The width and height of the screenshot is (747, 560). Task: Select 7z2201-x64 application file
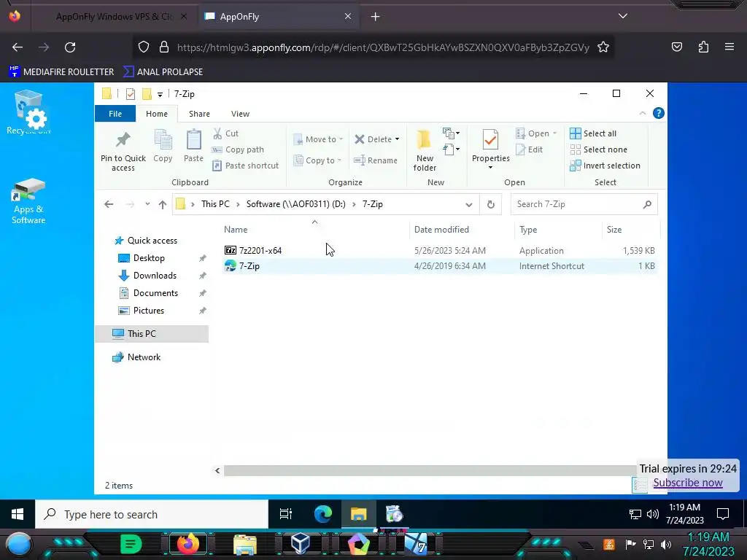point(440,251)
